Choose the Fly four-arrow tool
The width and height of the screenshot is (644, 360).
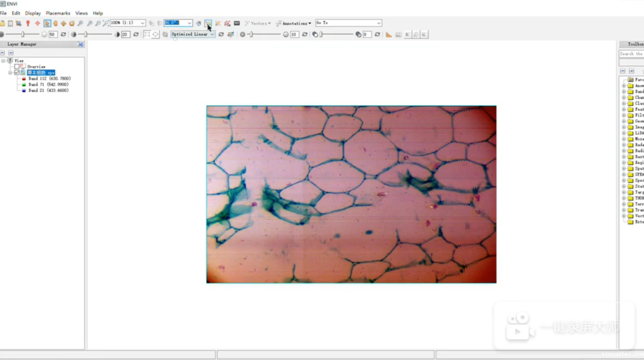point(63,23)
